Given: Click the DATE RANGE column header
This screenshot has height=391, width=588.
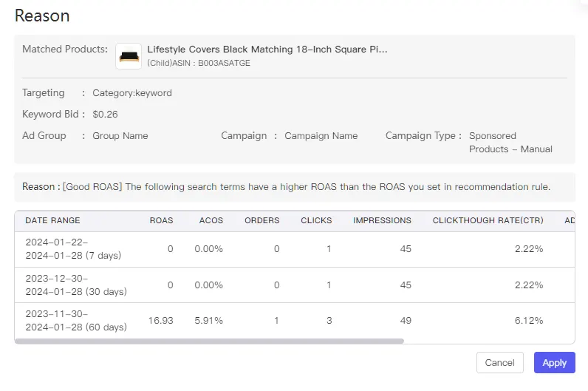Looking at the screenshot, I should (52, 220).
